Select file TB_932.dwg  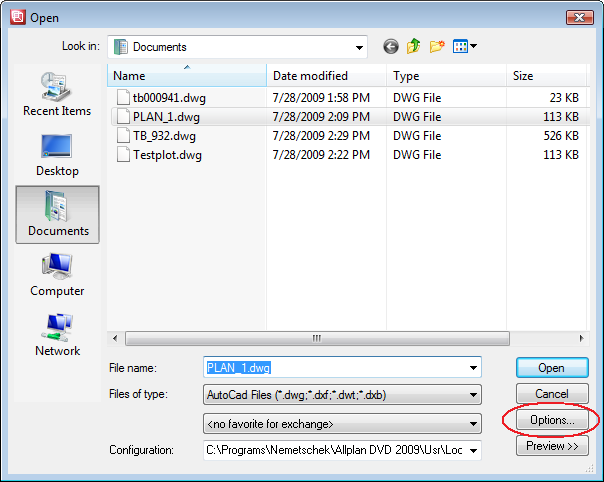pyautogui.click(x=164, y=136)
